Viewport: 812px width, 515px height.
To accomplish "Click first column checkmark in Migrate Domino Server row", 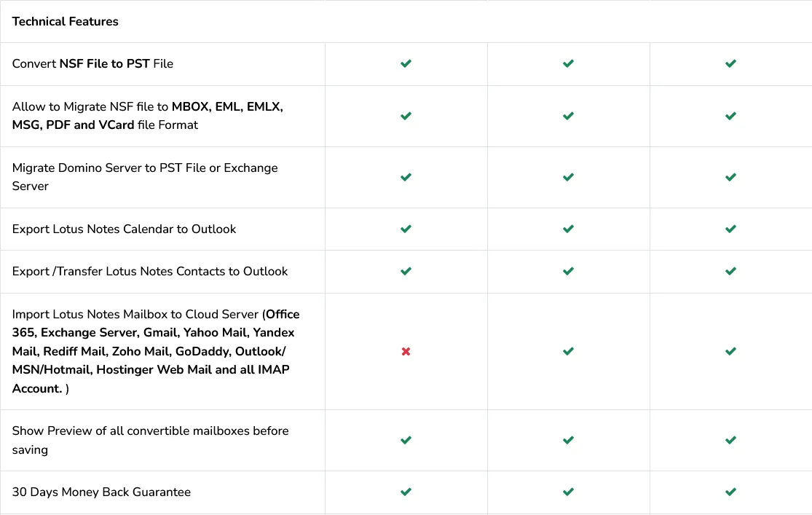I will pos(406,178).
